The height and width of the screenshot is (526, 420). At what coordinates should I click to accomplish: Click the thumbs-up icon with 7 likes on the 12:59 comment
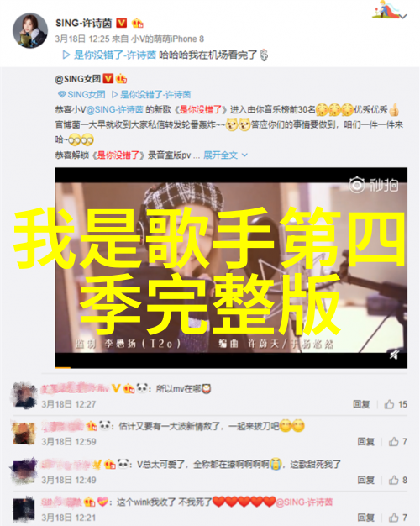(393, 442)
